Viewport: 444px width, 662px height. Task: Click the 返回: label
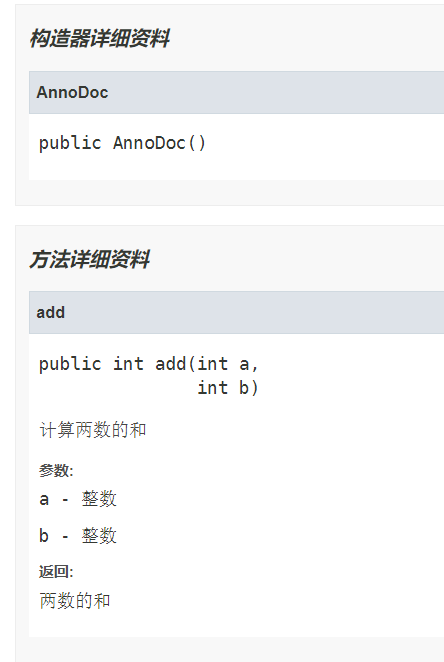point(56,572)
